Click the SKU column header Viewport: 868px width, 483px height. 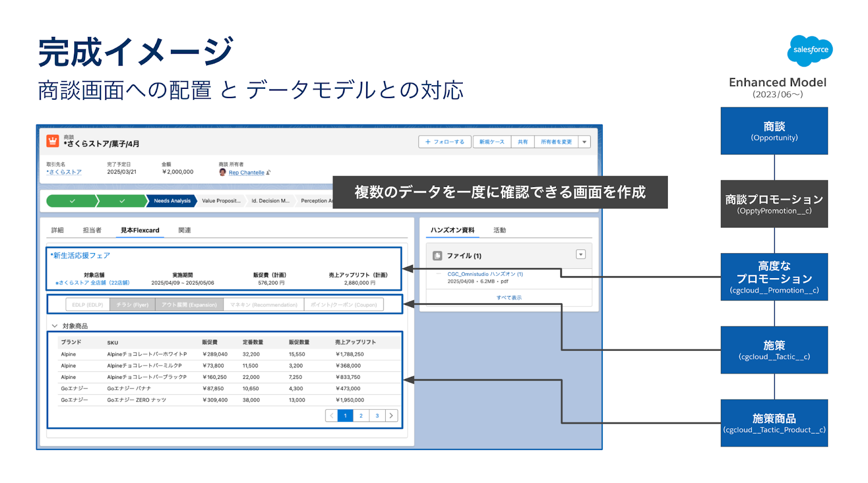(112, 343)
